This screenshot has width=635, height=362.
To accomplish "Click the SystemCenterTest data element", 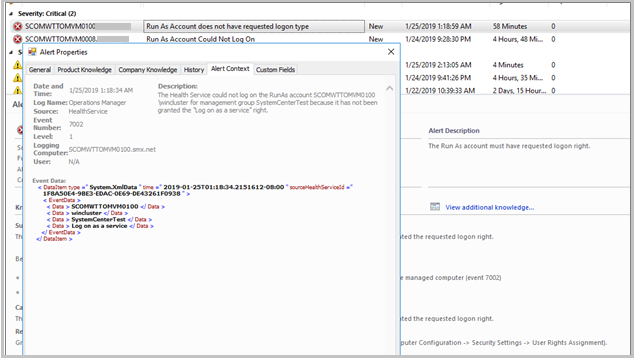I will point(98,219).
